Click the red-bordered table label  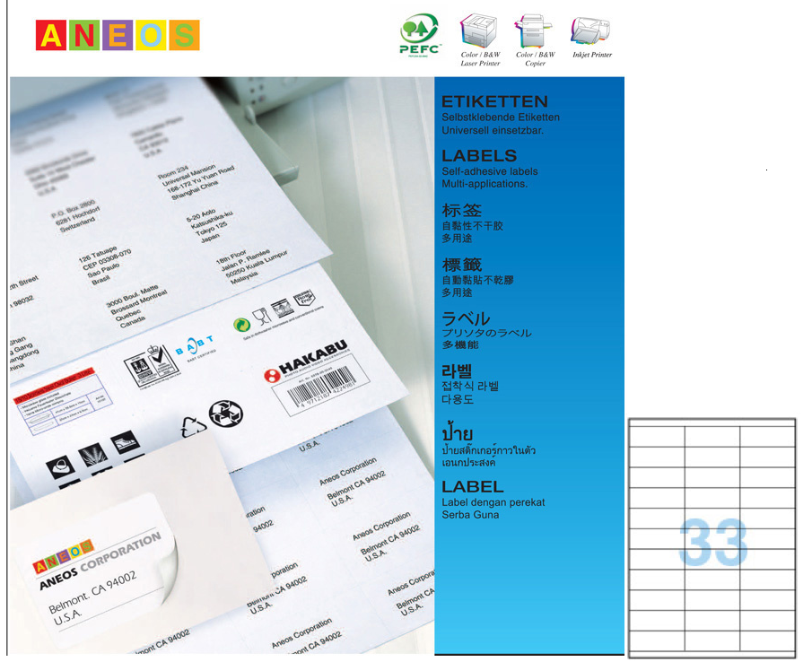[62, 402]
